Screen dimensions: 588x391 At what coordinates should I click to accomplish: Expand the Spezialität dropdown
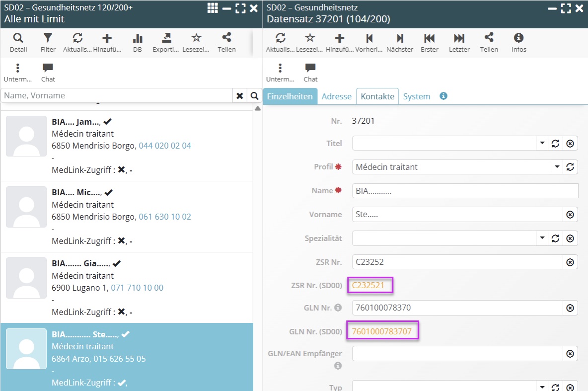[542, 238]
